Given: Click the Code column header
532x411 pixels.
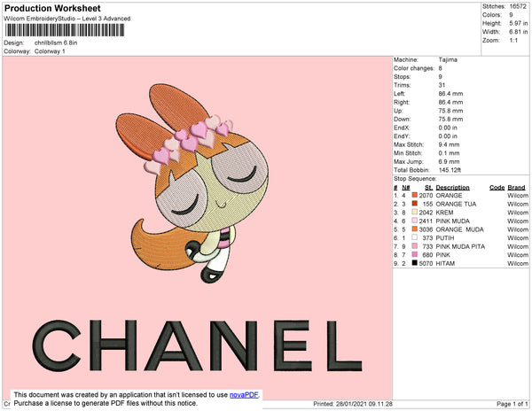Looking at the screenshot, I should (497, 188).
